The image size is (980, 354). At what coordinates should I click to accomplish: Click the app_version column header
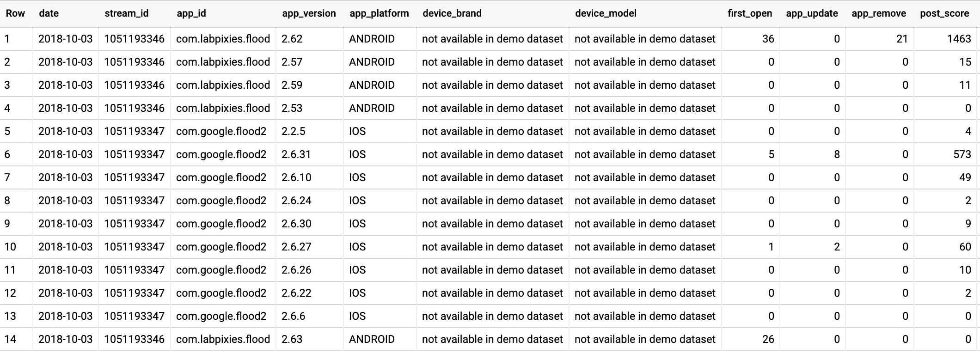(x=309, y=13)
